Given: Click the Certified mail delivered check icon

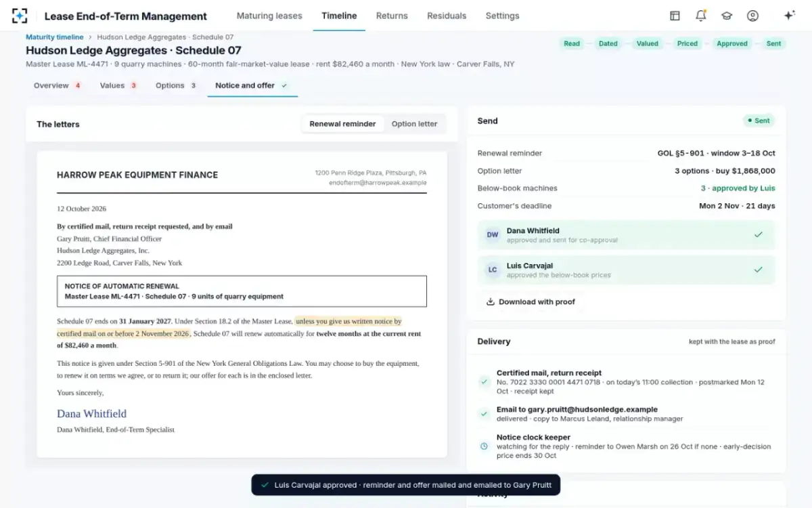Looking at the screenshot, I should [x=484, y=382].
